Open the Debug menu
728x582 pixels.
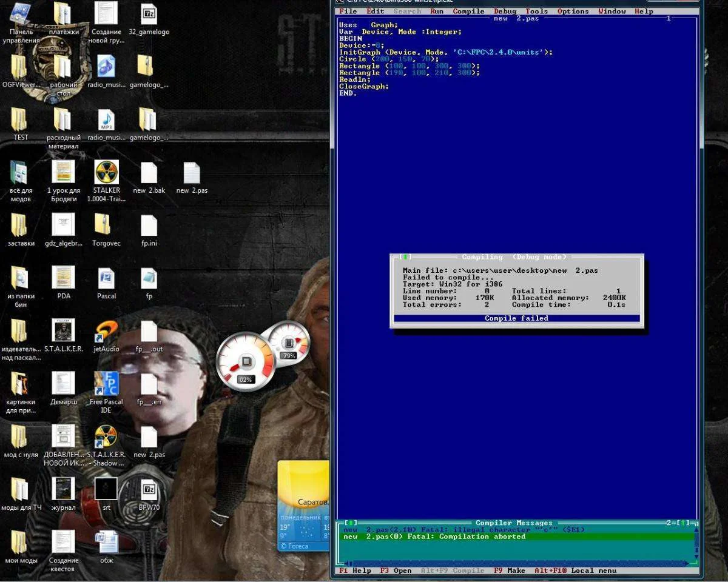point(505,12)
